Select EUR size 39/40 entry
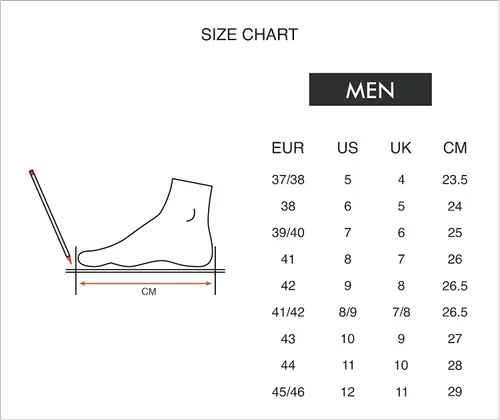The height and width of the screenshot is (420, 500). point(288,233)
